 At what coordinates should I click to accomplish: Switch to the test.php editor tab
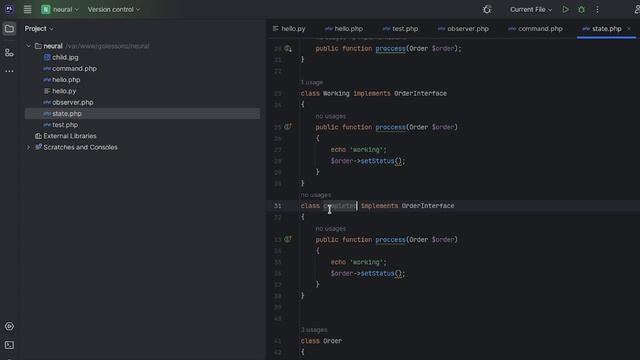(x=400, y=29)
